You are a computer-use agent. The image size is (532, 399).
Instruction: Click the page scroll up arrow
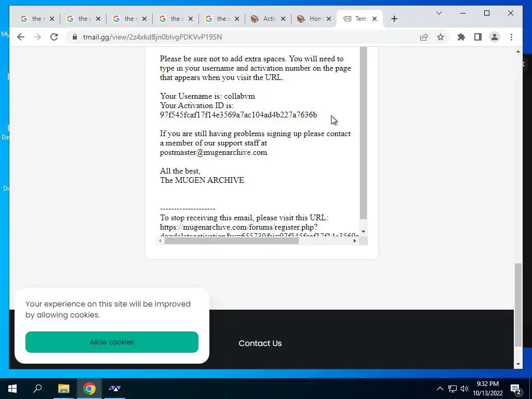tap(518, 51)
